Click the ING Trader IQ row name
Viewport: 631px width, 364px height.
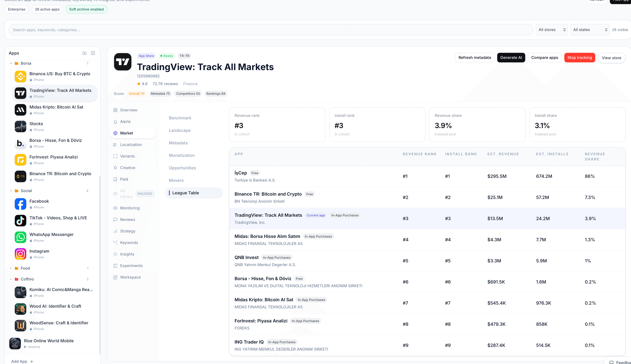(x=249, y=342)
